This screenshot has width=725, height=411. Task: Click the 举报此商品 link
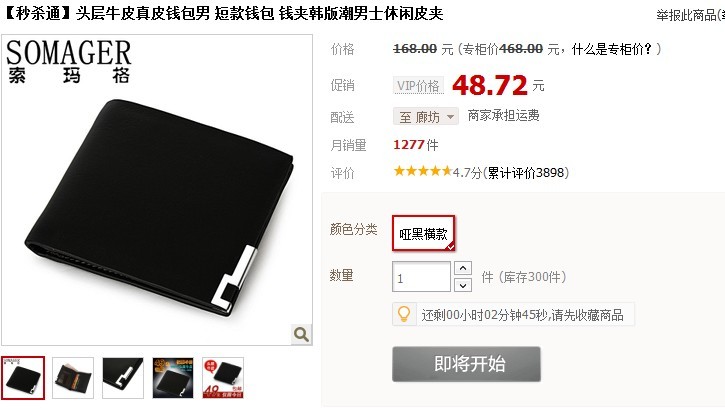point(690,15)
